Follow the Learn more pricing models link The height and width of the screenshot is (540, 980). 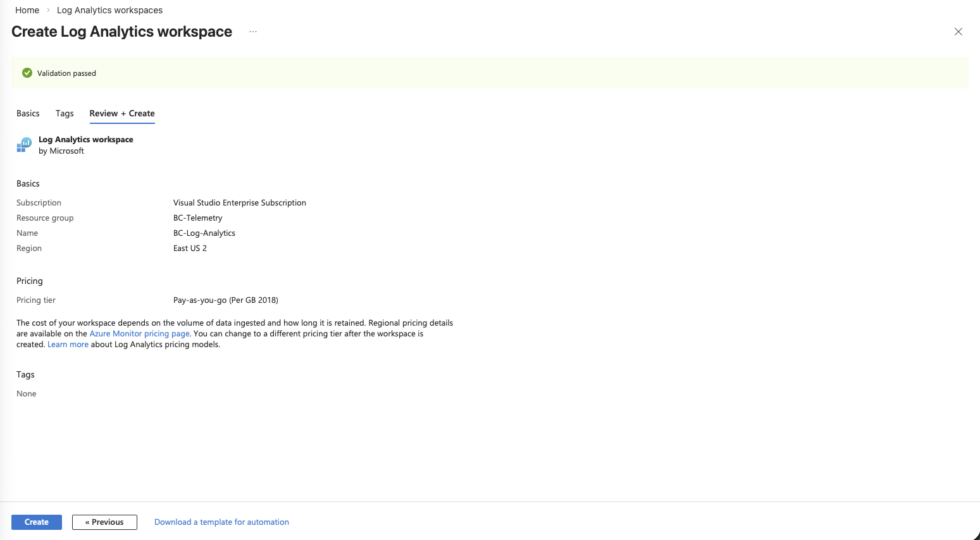[x=68, y=345]
